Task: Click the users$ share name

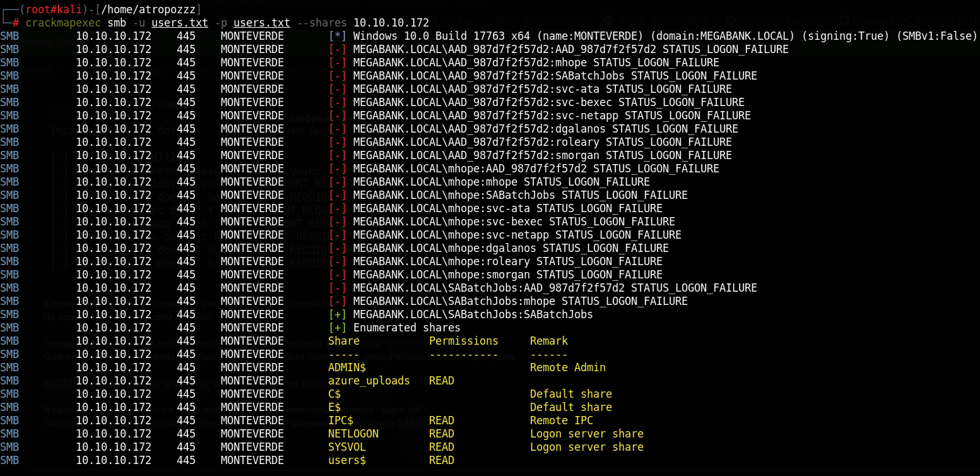Action: (347, 460)
